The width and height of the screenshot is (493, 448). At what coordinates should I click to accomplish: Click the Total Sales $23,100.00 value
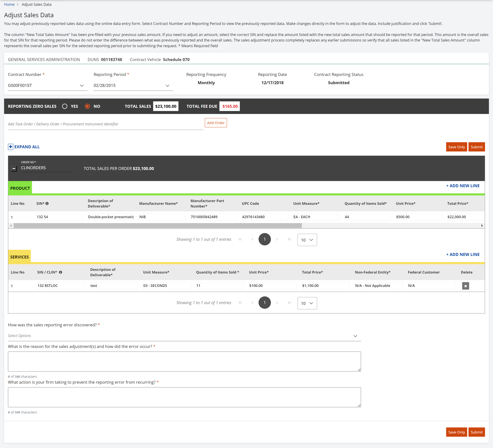(x=166, y=106)
